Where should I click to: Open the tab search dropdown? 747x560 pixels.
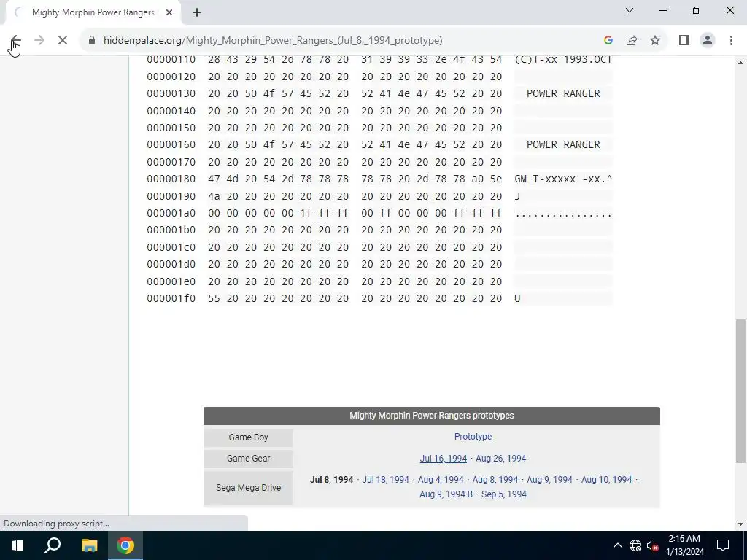[630, 10]
